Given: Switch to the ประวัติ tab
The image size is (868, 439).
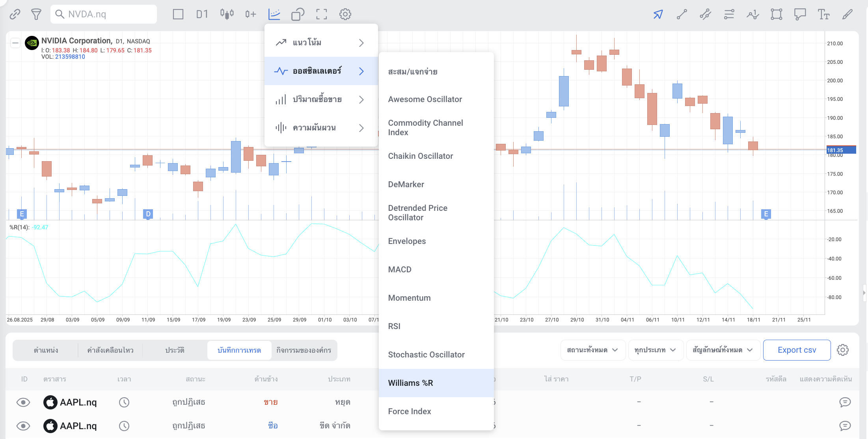Looking at the screenshot, I should click(x=175, y=350).
